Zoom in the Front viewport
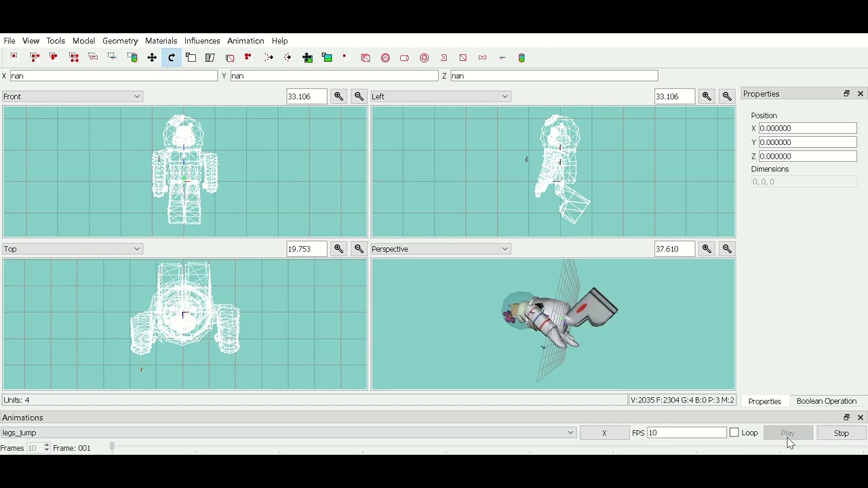The height and width of the screenshot is (488, 868). pos(339,96)
